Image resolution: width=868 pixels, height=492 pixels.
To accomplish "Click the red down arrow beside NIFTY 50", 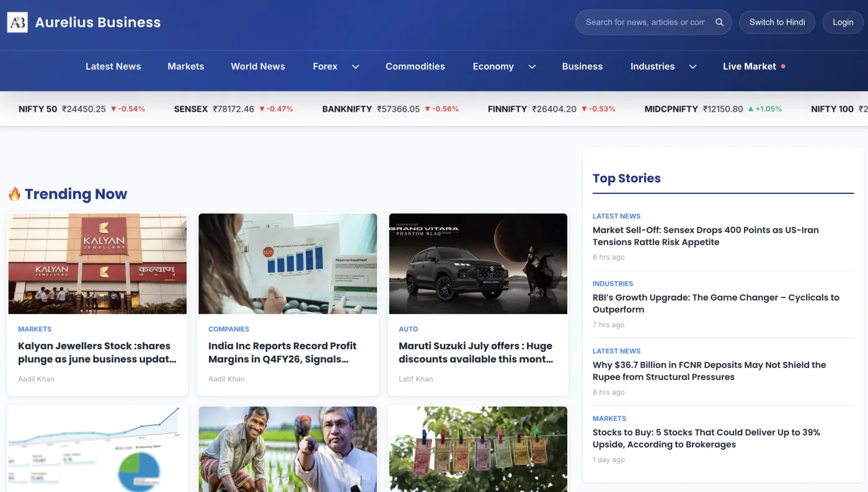I will coord(113,109).
